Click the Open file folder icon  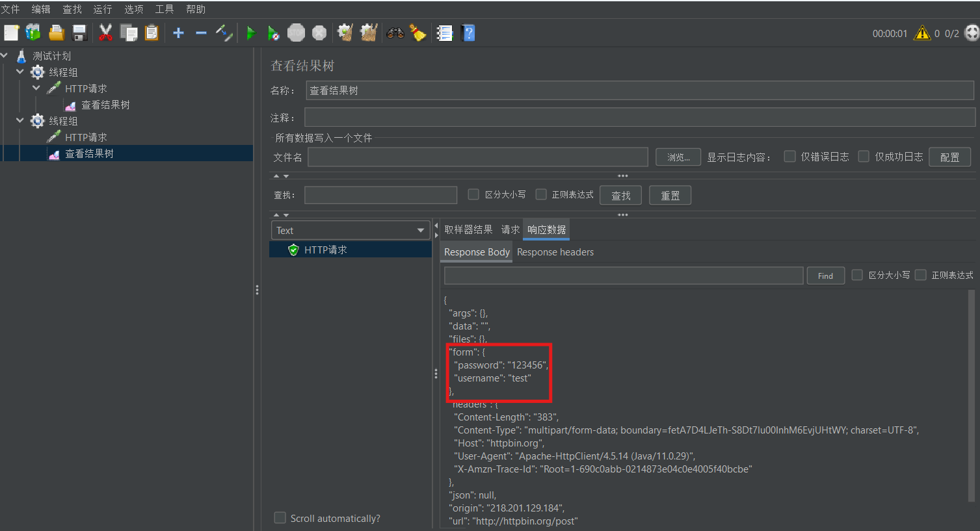(x=57, y=32)
